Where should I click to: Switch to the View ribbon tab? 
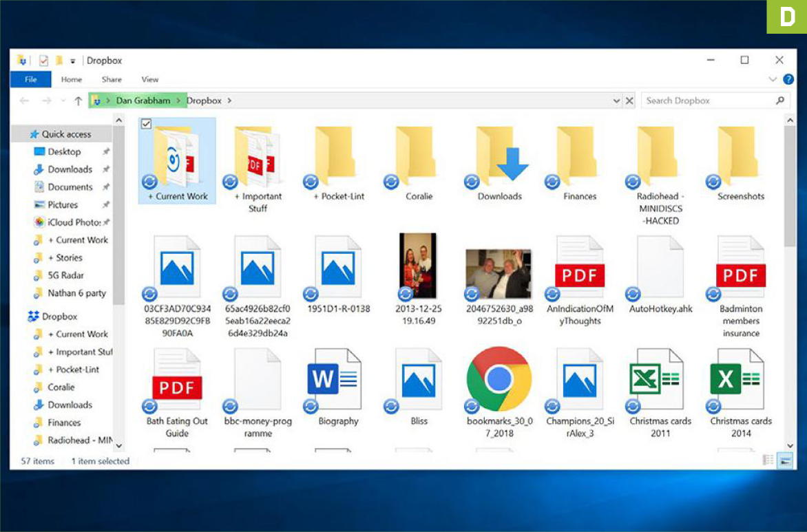point(150,79)
